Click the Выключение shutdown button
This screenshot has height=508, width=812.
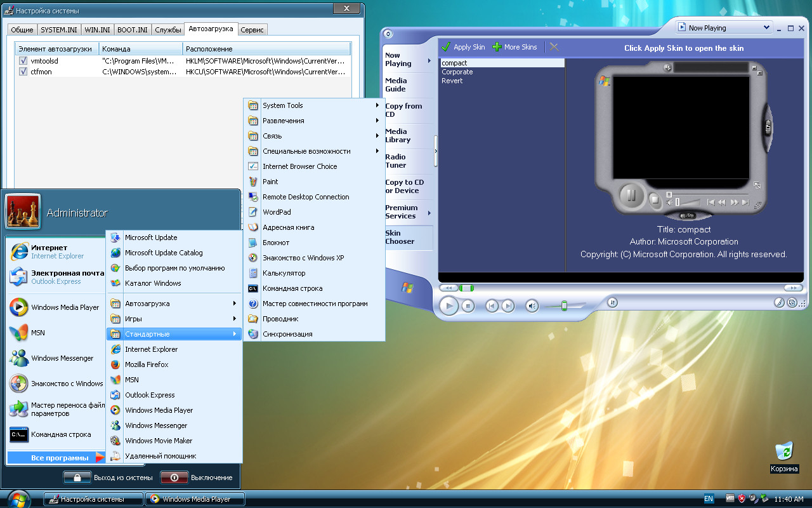click(x=174, y=478)
